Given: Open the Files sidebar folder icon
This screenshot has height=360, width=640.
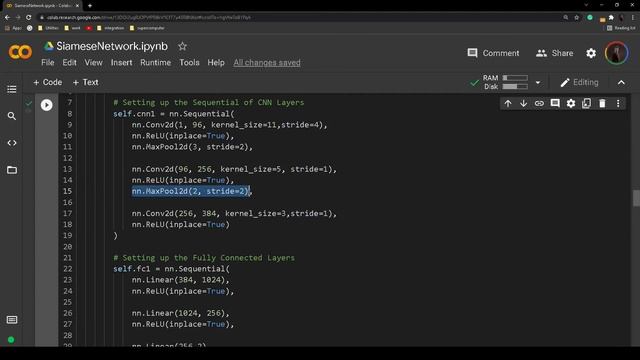Looking at the screenshot, I should 12,170.
